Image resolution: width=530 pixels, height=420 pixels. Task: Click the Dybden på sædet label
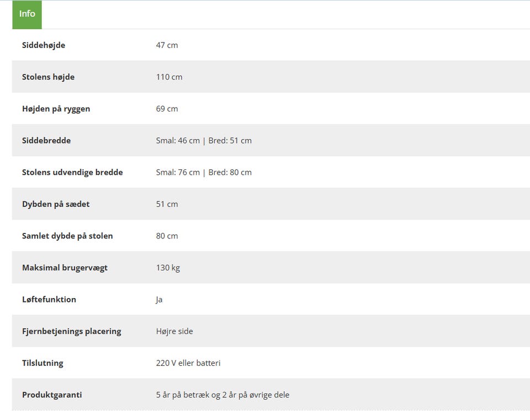click(x=56, y=204)
